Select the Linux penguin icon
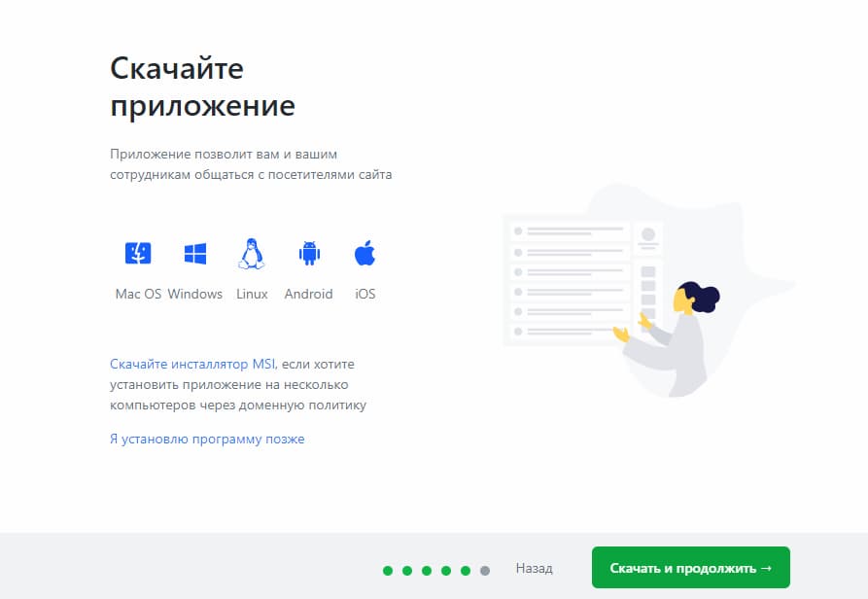This screenshot has width=868, height=599. pos(251,253)
